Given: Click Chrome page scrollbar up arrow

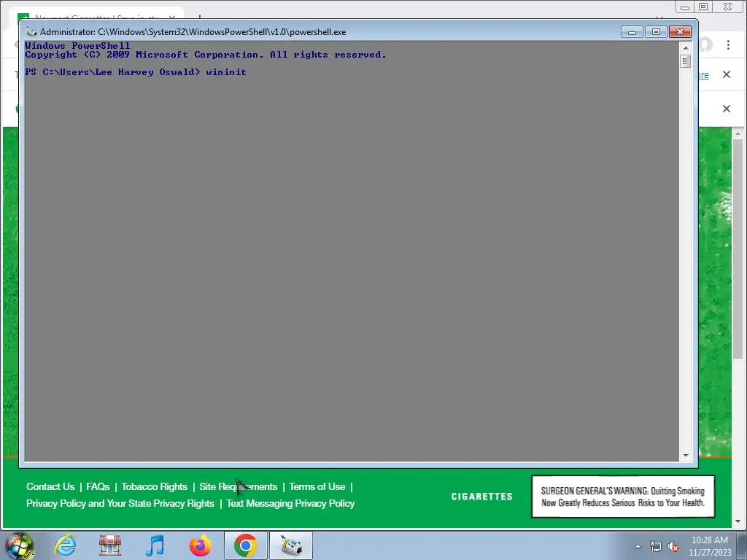Looking at the screenshot, I should click(738, 134).
